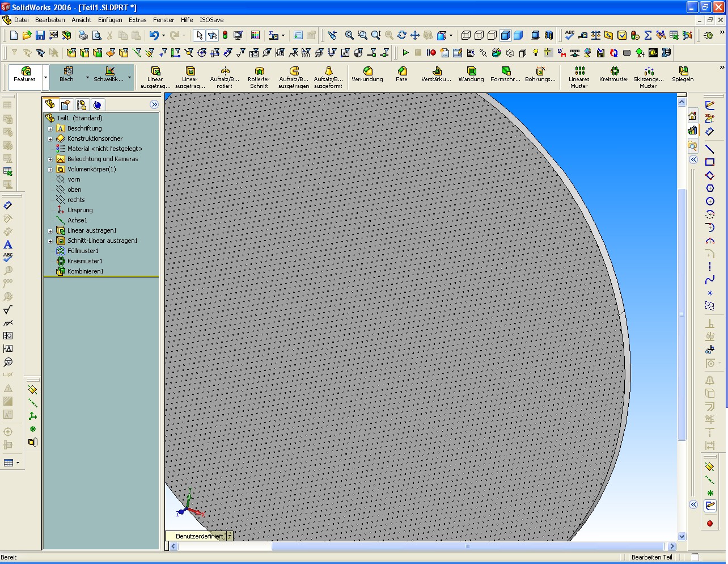Open the Benutzerdefiniert view dropdown
This screenshot has width=728, height=564.
[x=230, y=536]
